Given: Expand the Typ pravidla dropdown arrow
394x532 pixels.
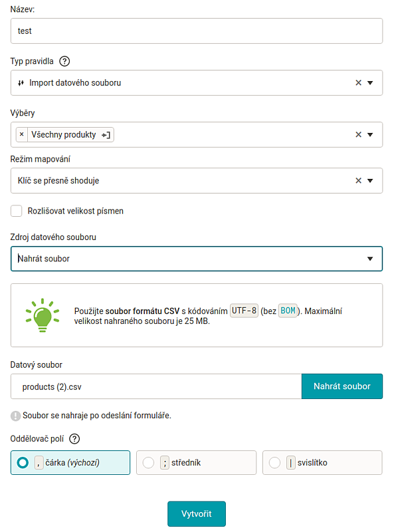Looking at the screenshot, I should 370,82.
